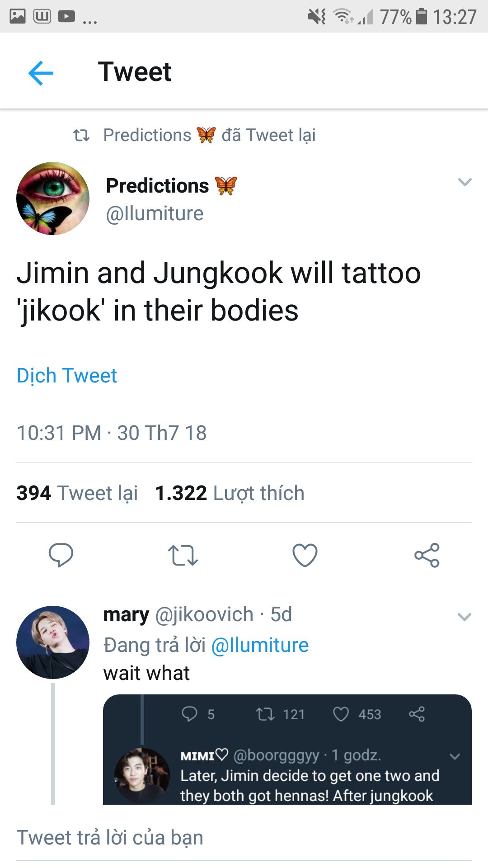Click the reply speech bubble icon
Screen dimensions: 488x868
coord(61,555)
